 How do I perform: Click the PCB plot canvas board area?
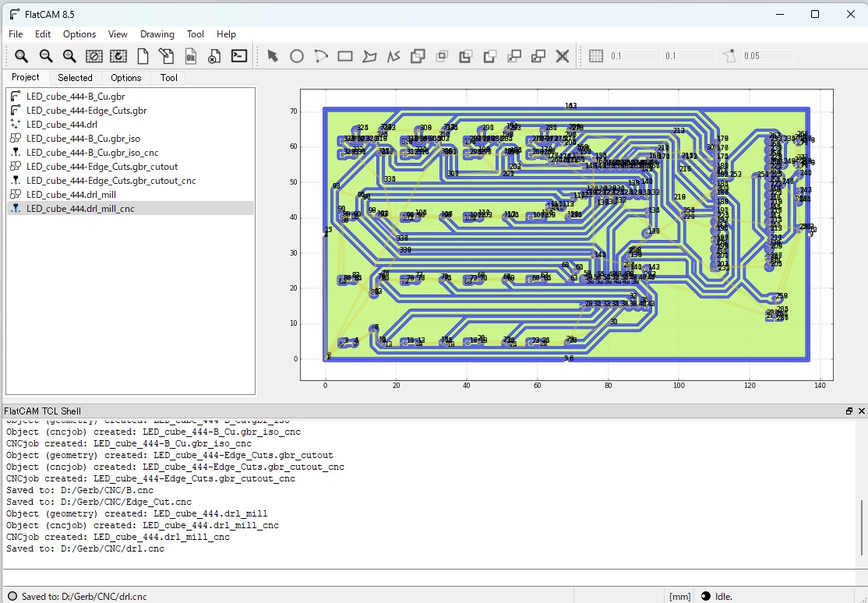click(x=566, y=235)
